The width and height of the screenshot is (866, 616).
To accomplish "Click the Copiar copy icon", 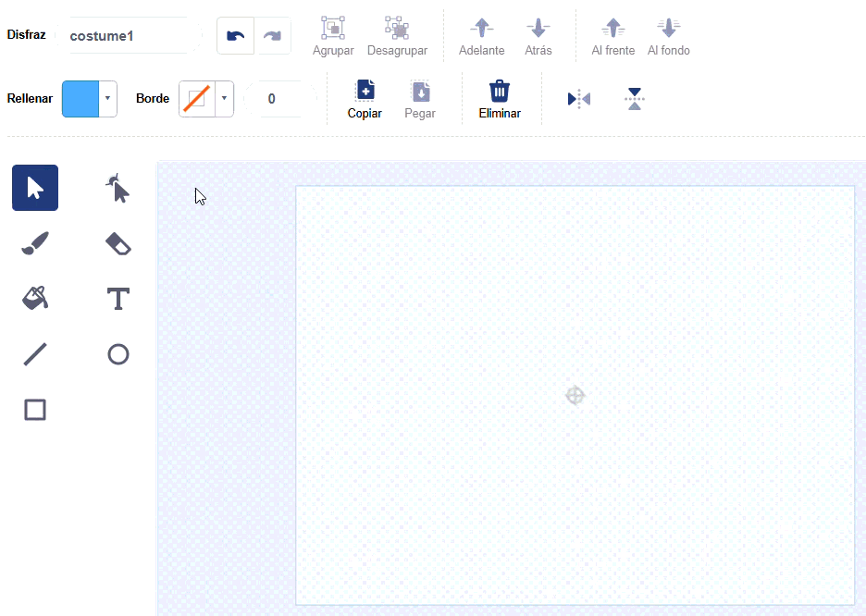I will coord(365,91).
